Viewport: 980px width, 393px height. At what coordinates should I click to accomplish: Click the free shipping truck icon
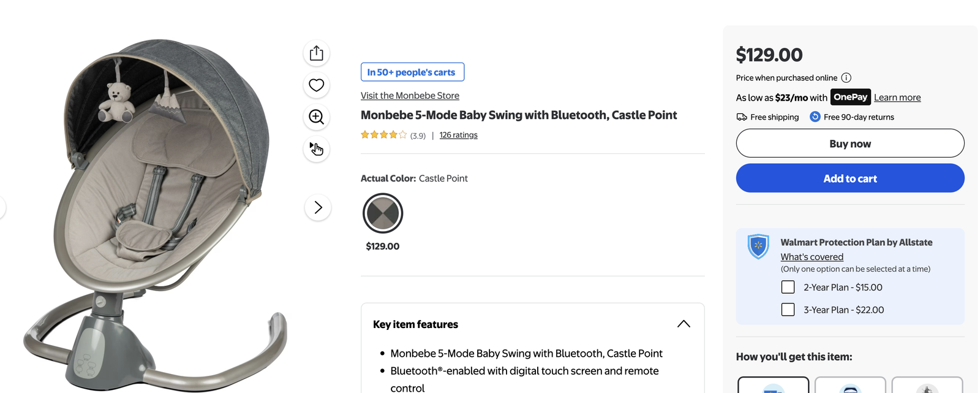pyautogui.click(x=742, y=117)
